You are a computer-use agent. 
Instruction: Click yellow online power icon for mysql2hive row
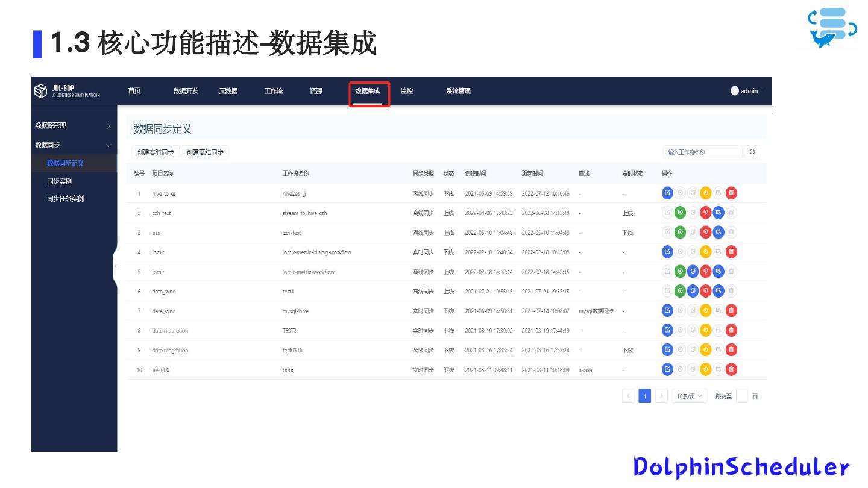(706, 311)
